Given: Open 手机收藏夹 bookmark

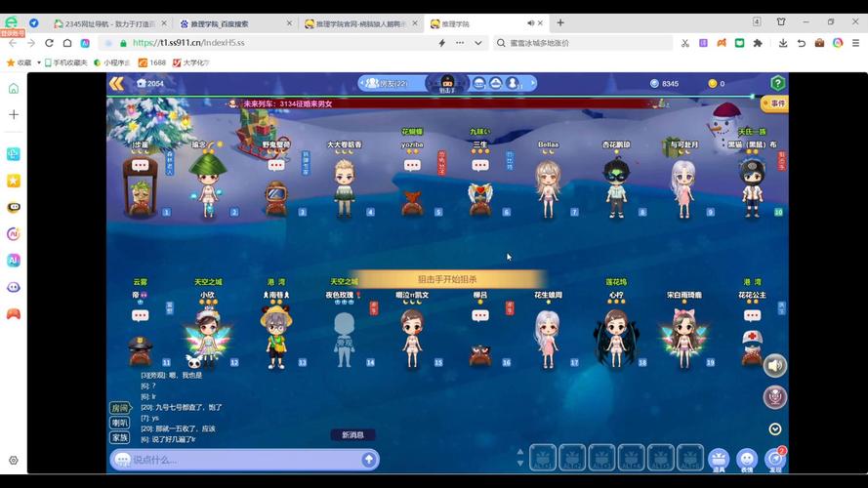Looking at the screenshot, I should click(x=65, y=62).
